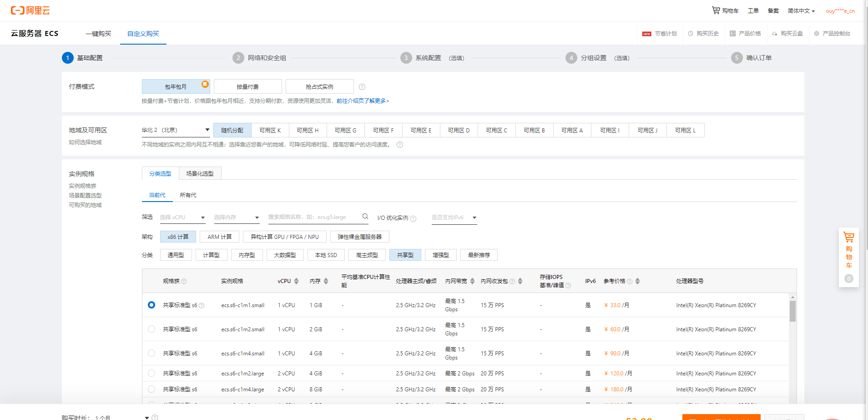Sort table by 内网收发包 column arrows
The image size is (868, 420).
click(520, 281)
